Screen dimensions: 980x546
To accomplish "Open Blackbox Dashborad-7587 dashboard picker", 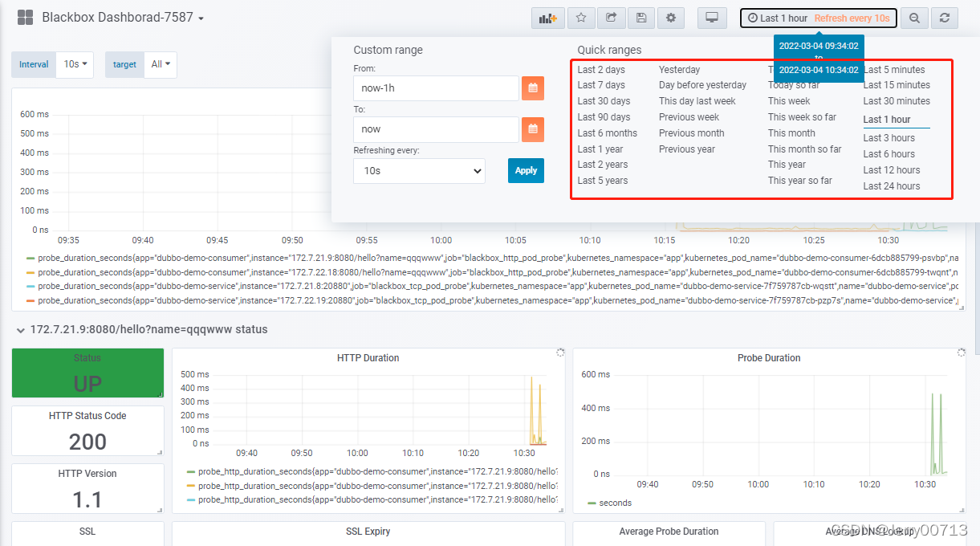I will [x=123, y=17].
